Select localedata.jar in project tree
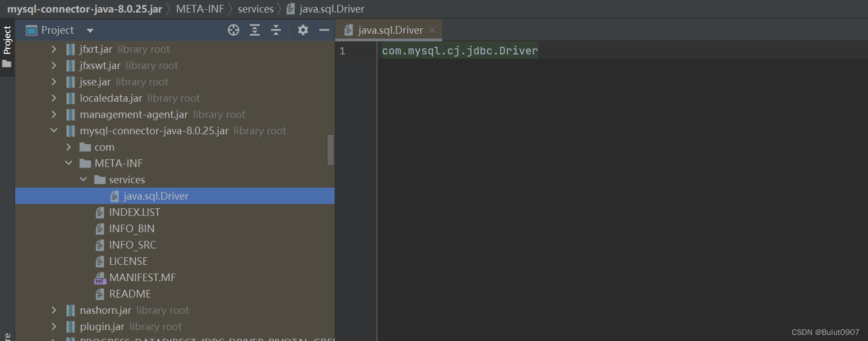868x341 pixels. coord(111,98)
